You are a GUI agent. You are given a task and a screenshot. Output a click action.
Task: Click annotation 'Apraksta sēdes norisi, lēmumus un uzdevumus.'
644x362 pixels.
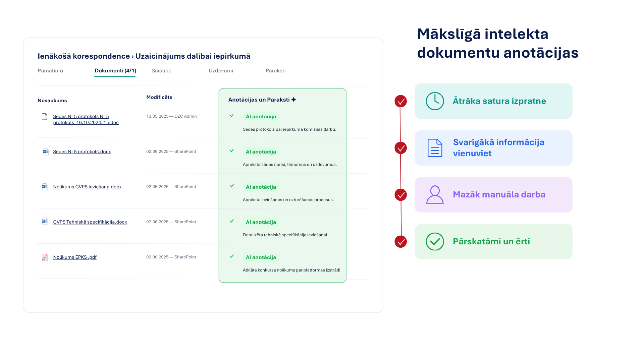(x=290, y=165)
